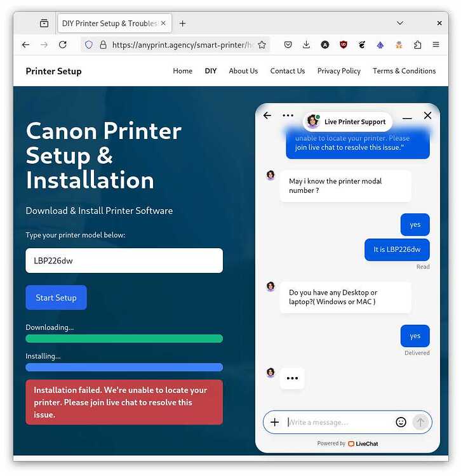Click the round black 'A' extension icon

tap(325, 45)
